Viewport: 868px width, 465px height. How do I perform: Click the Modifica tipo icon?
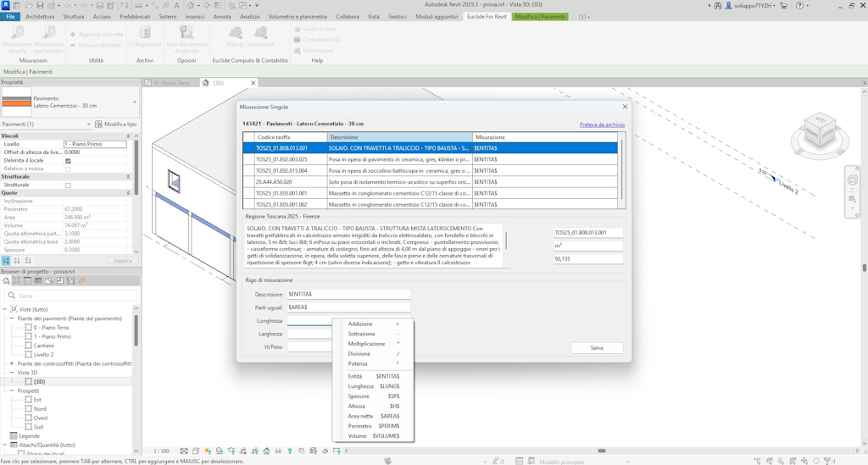(99, 125)
